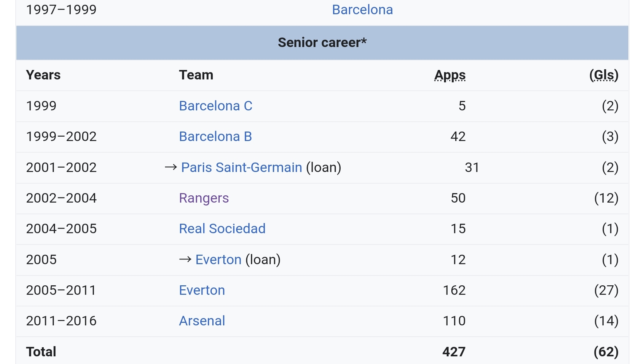Follow the Paris Saint-Germain link
The image size is (644, 364).
pyautogui.click(x=241, y=168)
